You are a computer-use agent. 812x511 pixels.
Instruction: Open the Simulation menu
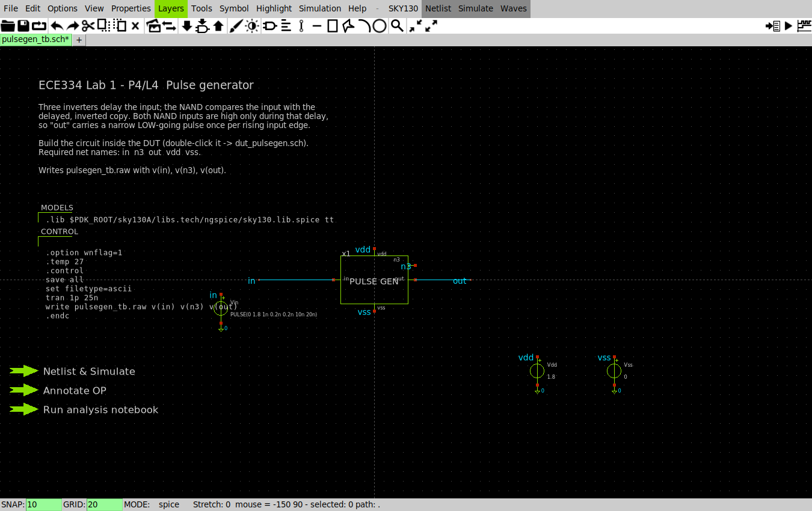click(x=320, y=8)
